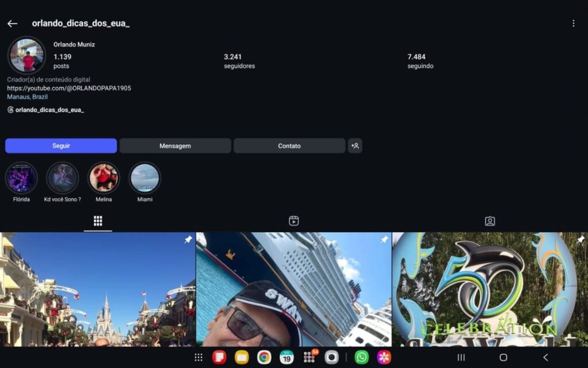Select the posts grid tab
The image size is (588, 368).
coord(98,221)
